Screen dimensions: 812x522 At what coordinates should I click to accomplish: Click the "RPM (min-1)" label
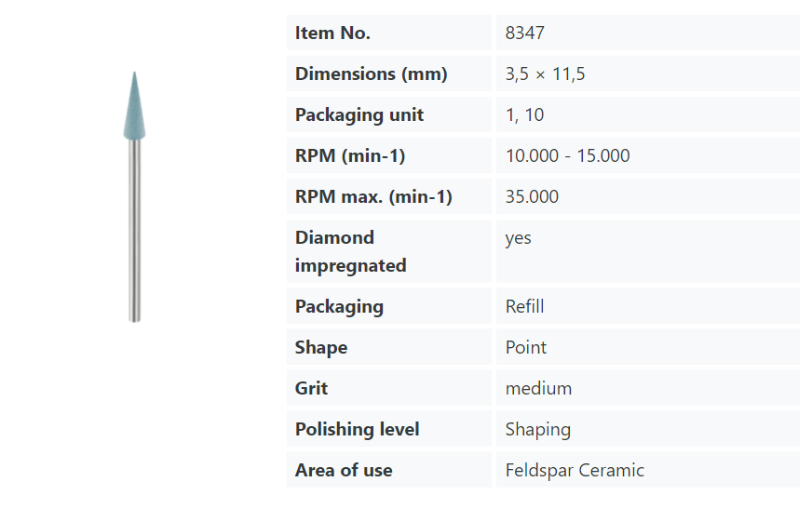(350, 156)
